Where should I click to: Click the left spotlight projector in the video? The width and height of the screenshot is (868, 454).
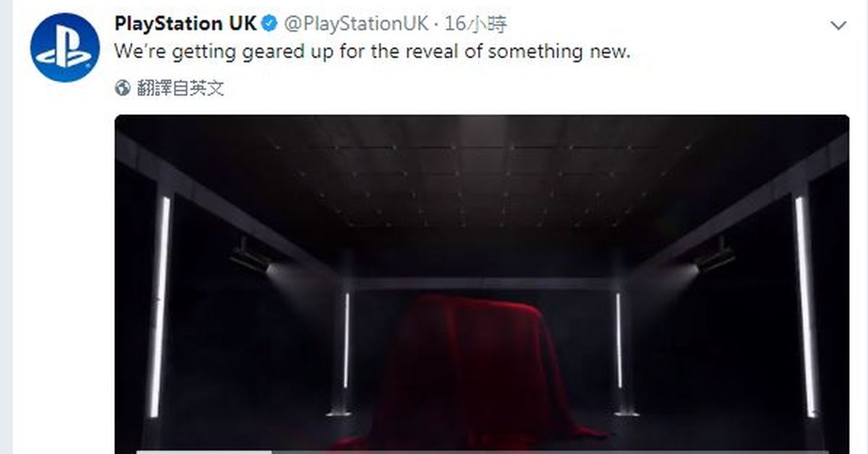250,257
